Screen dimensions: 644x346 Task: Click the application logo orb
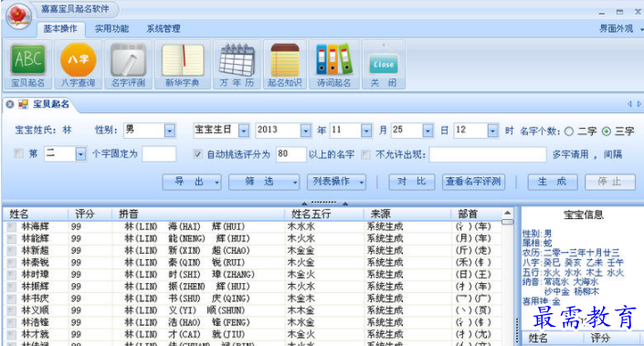coord(18,16)
